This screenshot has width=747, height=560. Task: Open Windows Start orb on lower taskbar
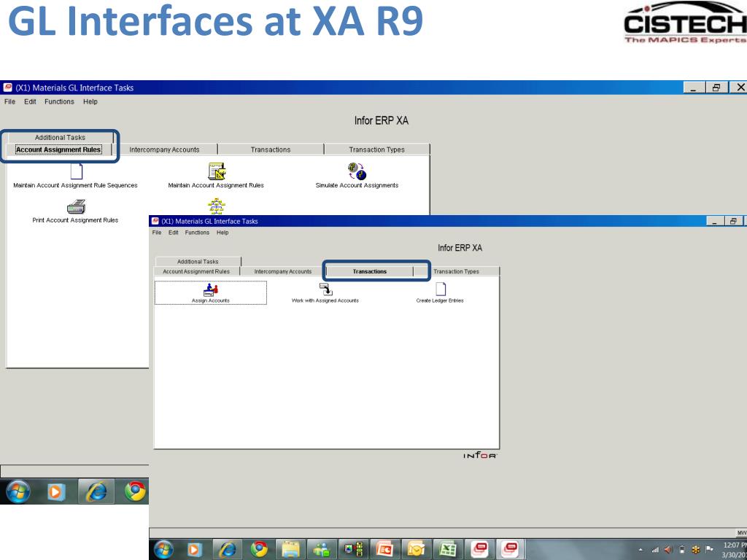click(x=163, y=550)
